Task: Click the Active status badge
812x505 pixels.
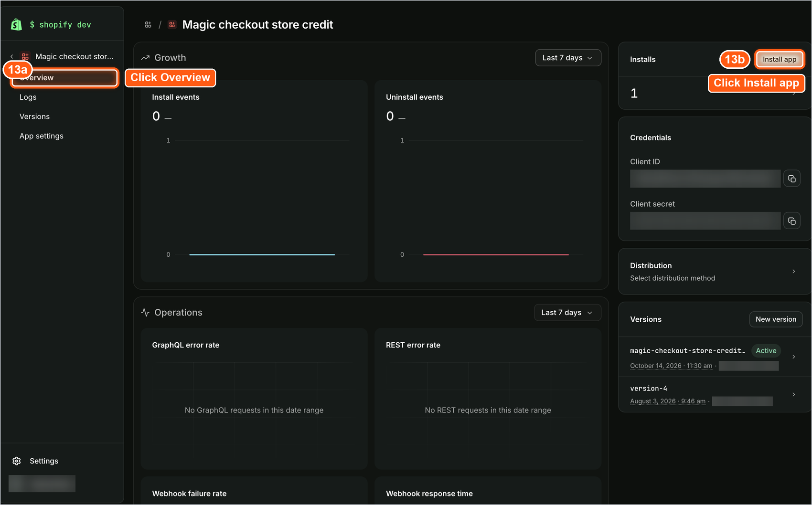Action: (x=766, y=350)
